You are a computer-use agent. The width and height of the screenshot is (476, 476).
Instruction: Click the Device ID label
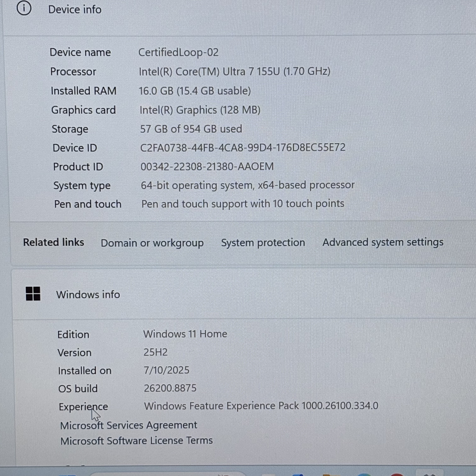click(75, 148)
